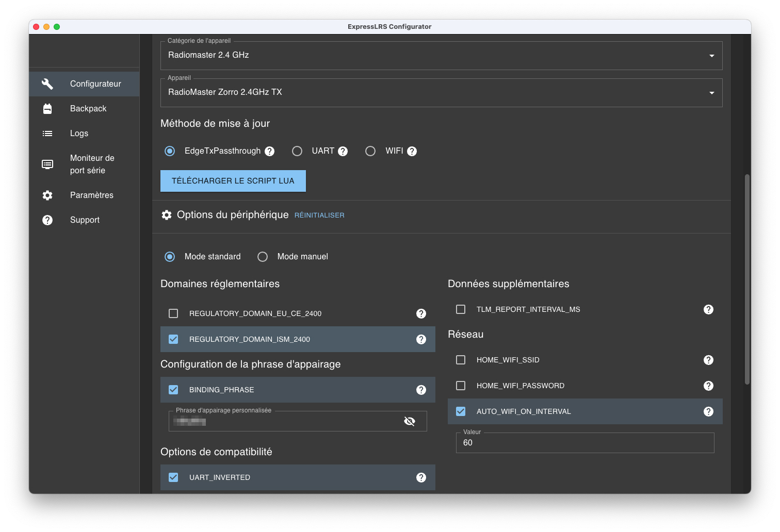Click the vertical scrollbar thumb

[747, 279]
